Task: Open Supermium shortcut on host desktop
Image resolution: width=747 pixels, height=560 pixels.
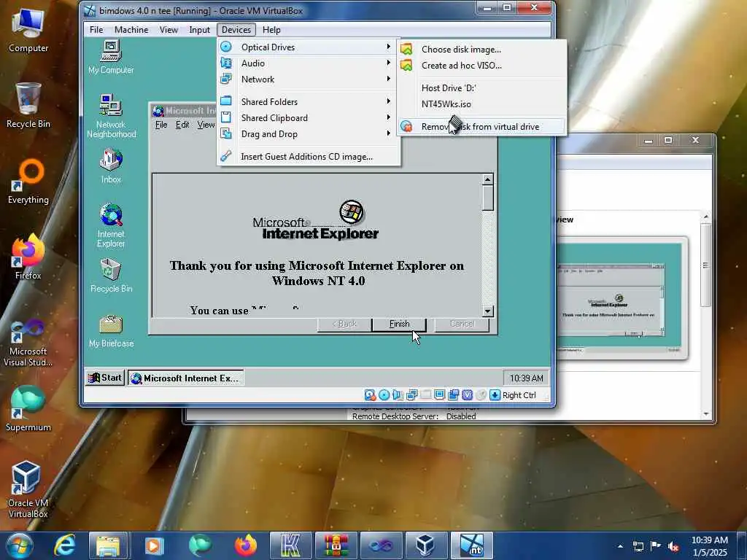Action: pyautogui.click(x=28, y=408)
